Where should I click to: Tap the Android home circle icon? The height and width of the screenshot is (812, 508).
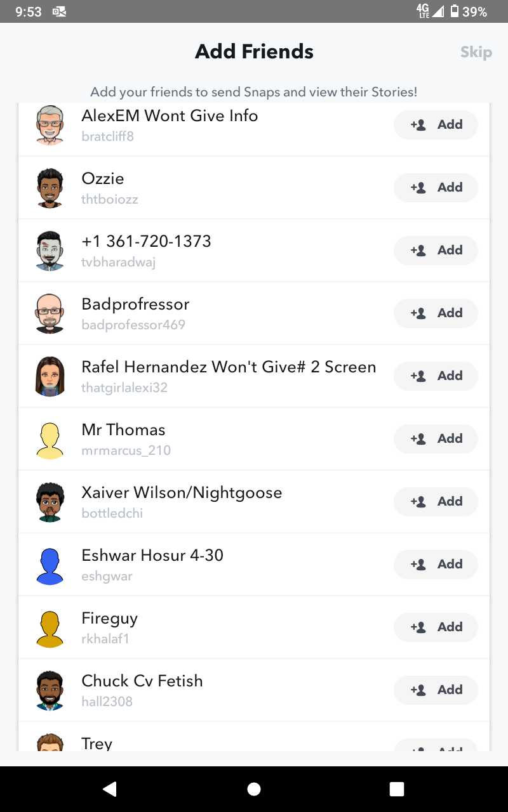coord(254,789)
